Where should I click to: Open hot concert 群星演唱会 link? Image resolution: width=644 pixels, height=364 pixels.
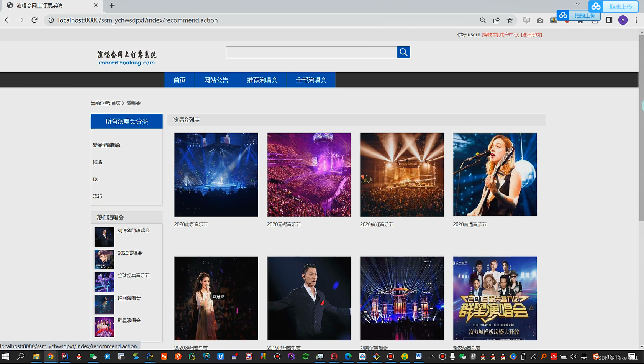[x=129, y=320]
